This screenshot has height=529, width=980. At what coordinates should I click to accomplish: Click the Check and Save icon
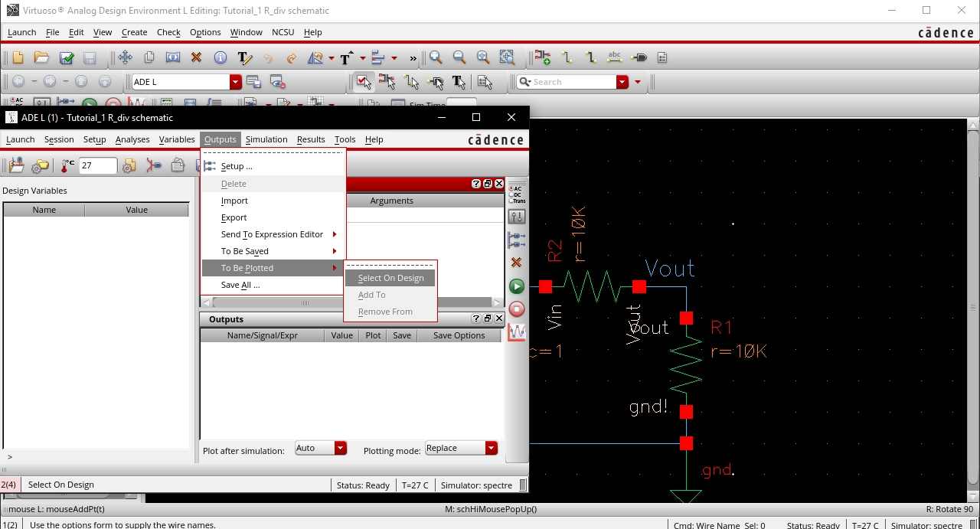tap(67, 58)
